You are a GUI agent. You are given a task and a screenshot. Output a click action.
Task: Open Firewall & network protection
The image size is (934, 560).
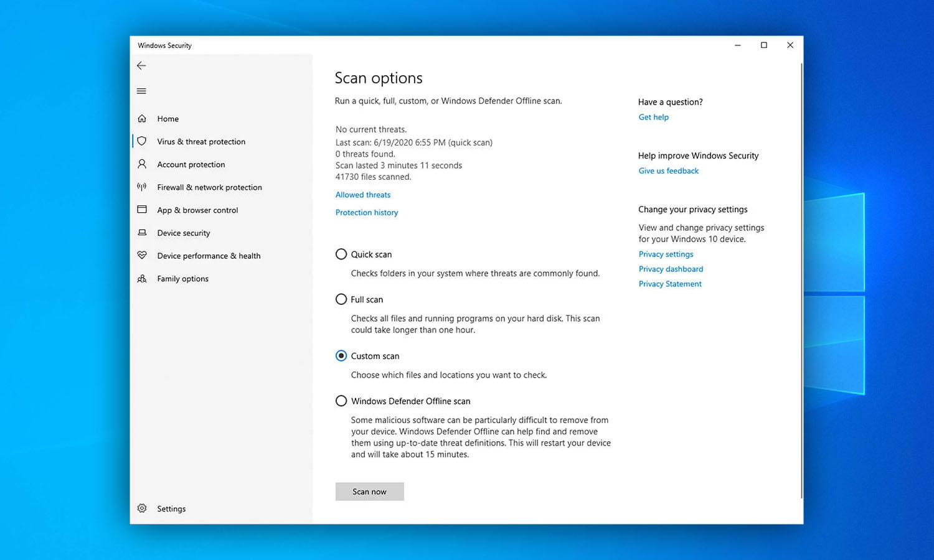(209, 187)
